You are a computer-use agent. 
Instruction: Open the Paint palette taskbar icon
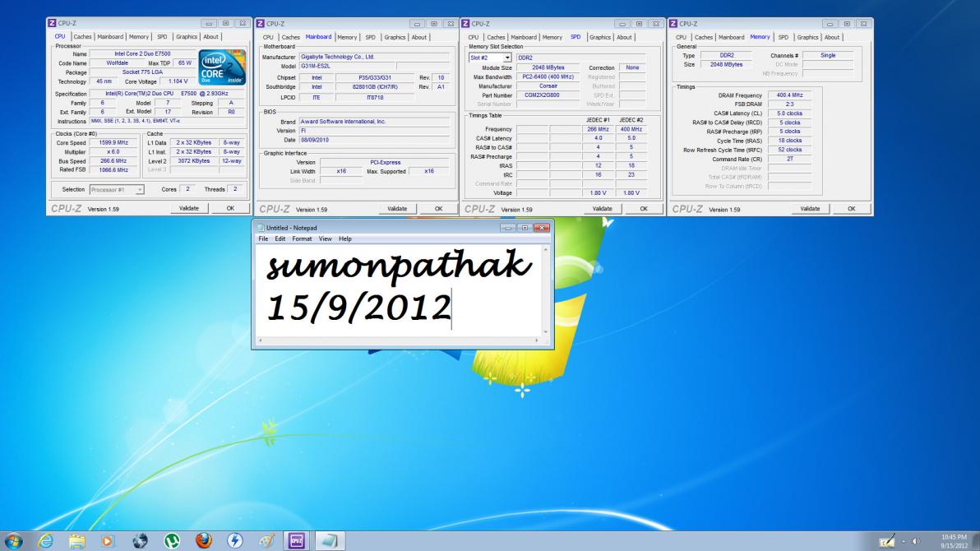[x=267, y=540]
